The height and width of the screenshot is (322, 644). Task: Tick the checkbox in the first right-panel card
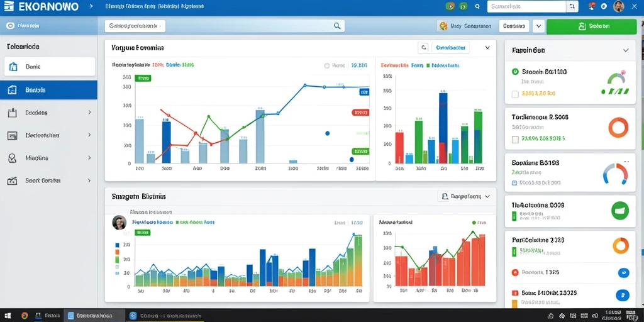pos(515,94)
